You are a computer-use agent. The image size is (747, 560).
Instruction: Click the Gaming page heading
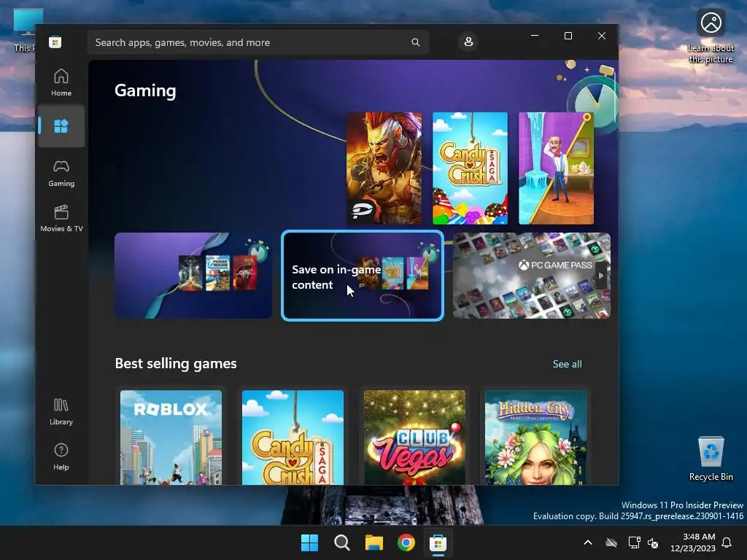coord(145,90)
